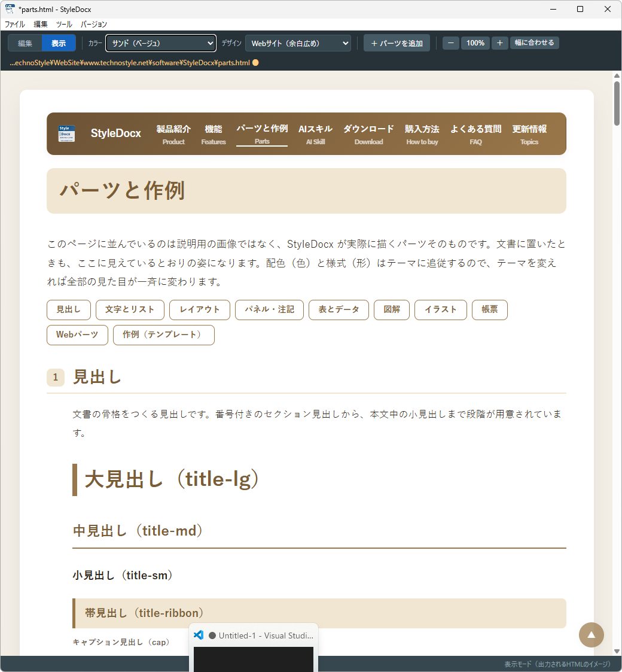
Task: Switch to 表示 mode
Action: point(59,43)
